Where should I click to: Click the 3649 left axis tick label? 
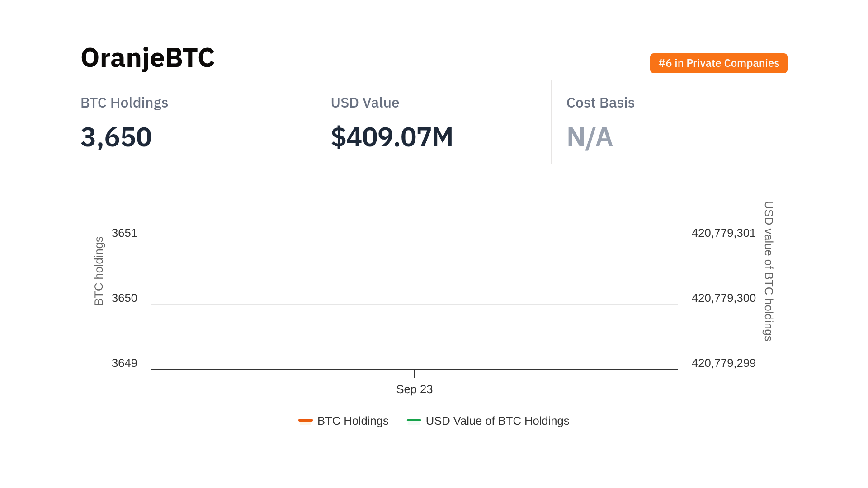click(124, 363)
